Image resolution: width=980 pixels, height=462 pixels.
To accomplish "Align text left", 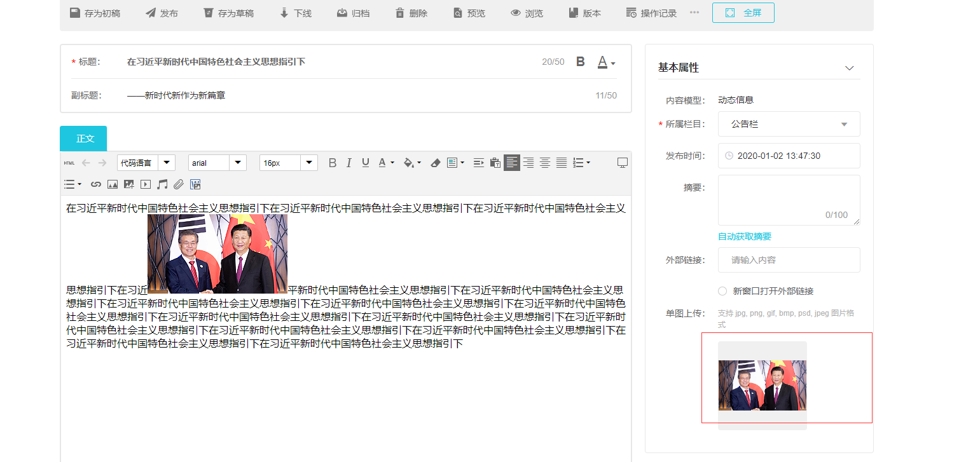I will [512, 163].
